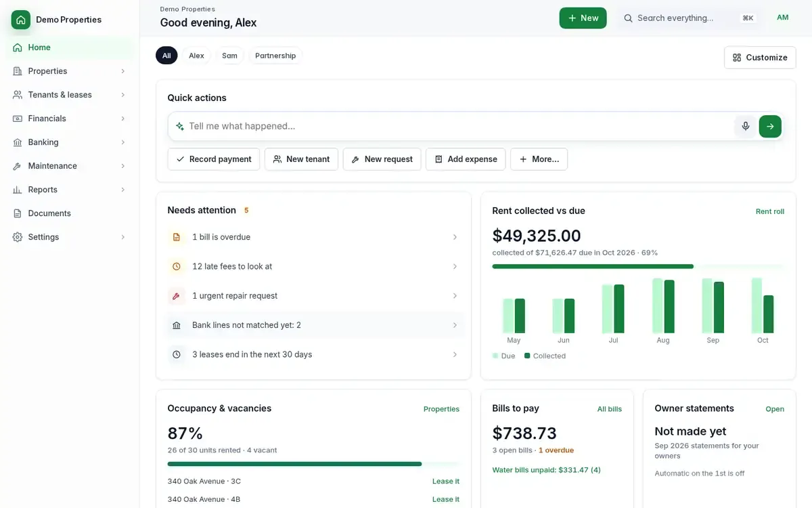
Task: Click the Home icon in sidebar
Action: coord(18,47)
